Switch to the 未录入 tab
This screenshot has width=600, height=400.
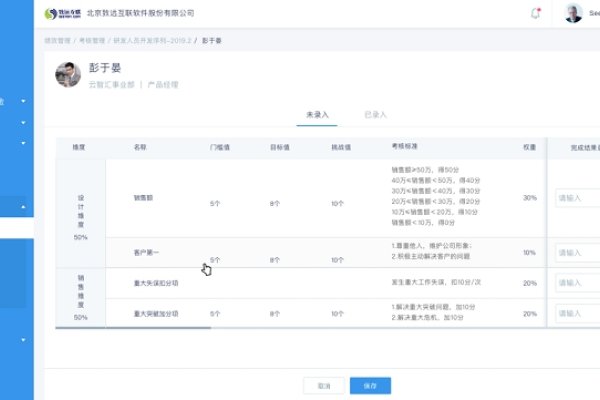(317, 115)
